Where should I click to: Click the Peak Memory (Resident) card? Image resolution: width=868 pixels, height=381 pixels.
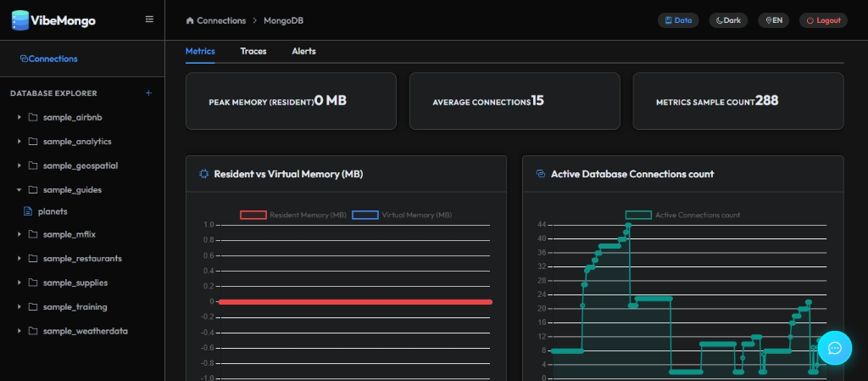tap(291, 101)
